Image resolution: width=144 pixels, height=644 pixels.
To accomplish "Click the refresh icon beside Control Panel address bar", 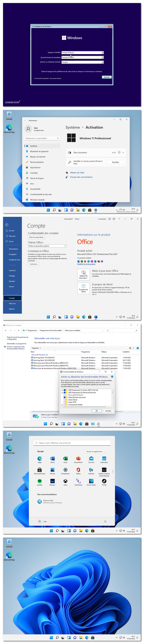I will pyautogui.click(x=108, y=331).
